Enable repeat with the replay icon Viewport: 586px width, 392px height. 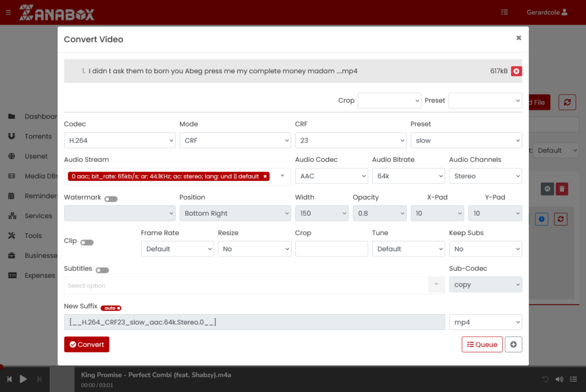[545, 379]
